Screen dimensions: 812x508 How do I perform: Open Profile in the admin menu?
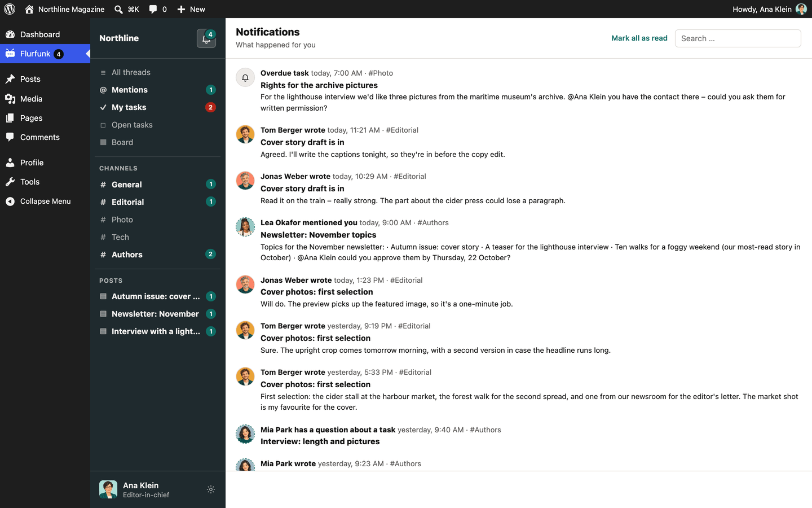[45, 163]
